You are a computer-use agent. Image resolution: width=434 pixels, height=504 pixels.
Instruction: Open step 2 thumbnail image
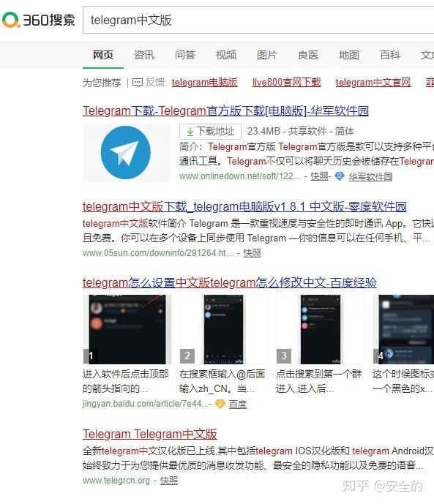(224, 329)
